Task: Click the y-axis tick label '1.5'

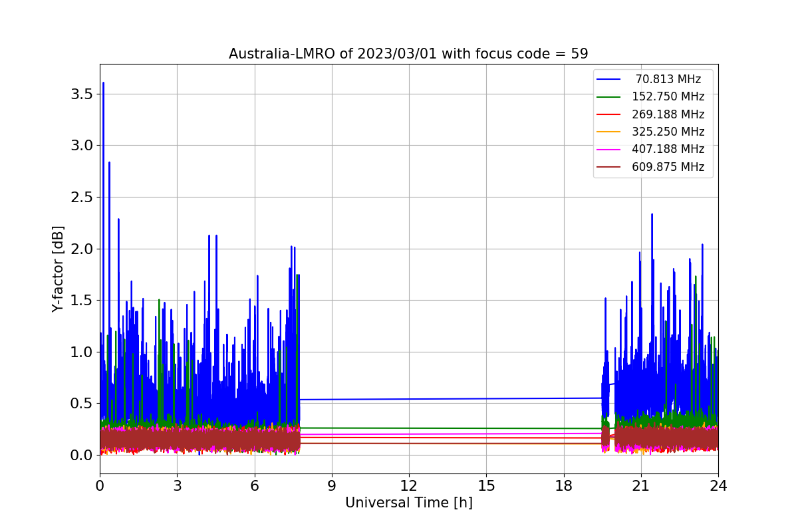Action: 82,300
